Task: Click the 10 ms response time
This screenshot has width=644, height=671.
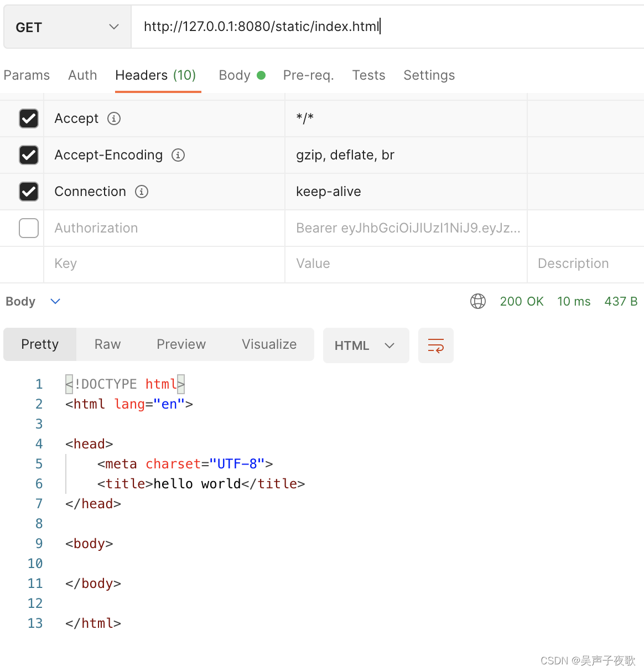Action: click(574, 302)
